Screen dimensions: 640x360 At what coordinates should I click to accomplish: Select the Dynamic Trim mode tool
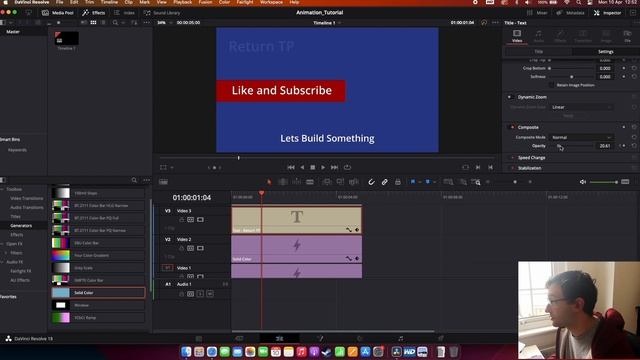(x=296, y=182)
